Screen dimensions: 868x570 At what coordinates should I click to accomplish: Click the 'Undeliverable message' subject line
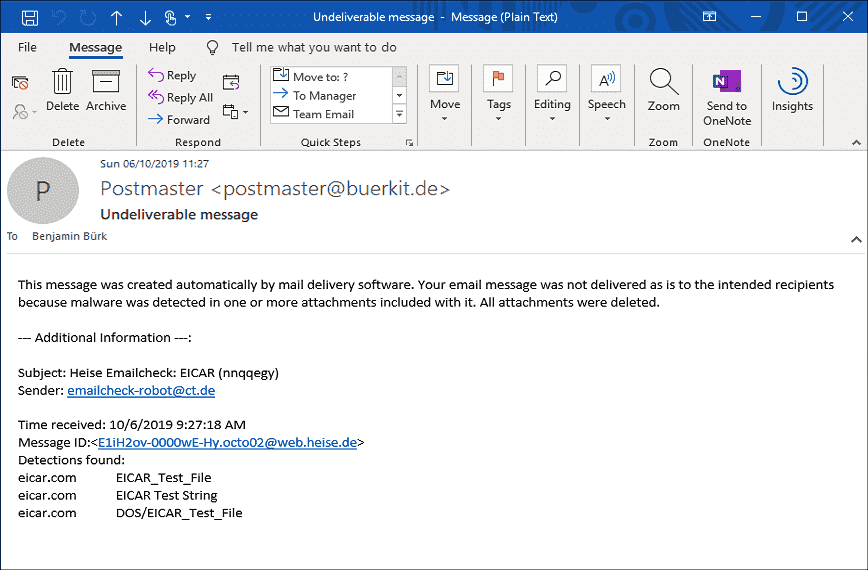click(179, 215)
